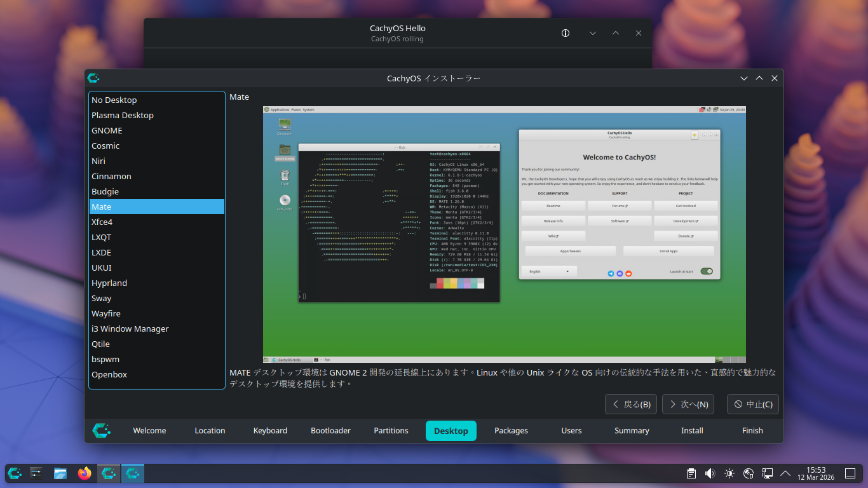Click the CachyOS logo in the installer title bar
This screenshot has height=488, width=868.
tap(93, 78)
